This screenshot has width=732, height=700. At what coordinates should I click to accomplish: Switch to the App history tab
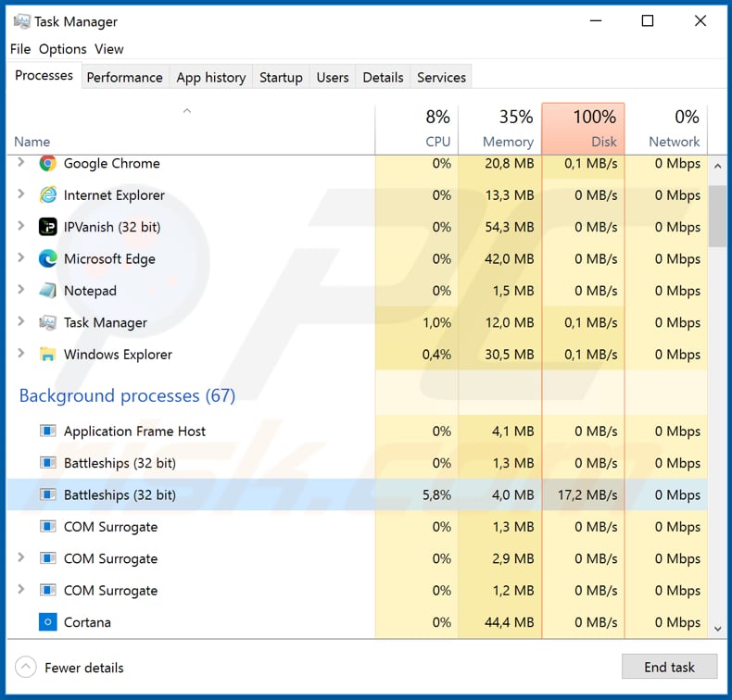tap(211, 77)
